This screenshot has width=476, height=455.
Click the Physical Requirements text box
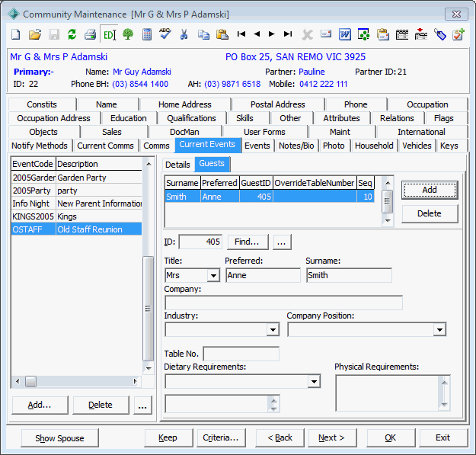[388, 393]
